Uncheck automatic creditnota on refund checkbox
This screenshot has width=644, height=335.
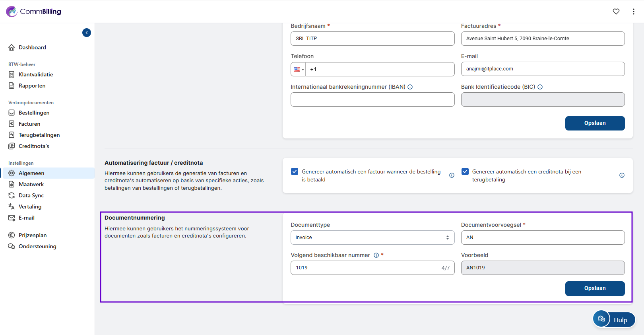point(465,171)
